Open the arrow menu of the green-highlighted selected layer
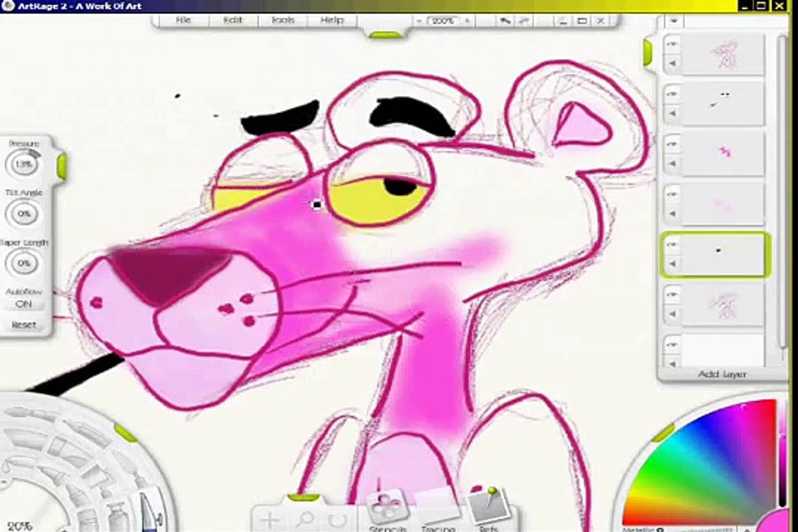 tap(672, 264)
